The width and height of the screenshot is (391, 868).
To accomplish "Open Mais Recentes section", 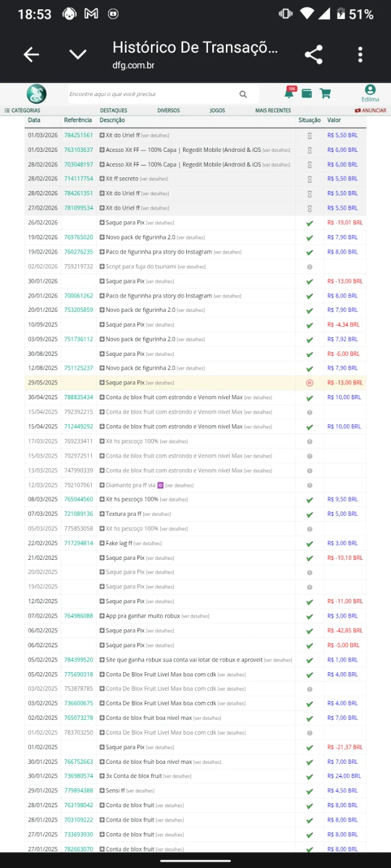I will pos(272,110).
